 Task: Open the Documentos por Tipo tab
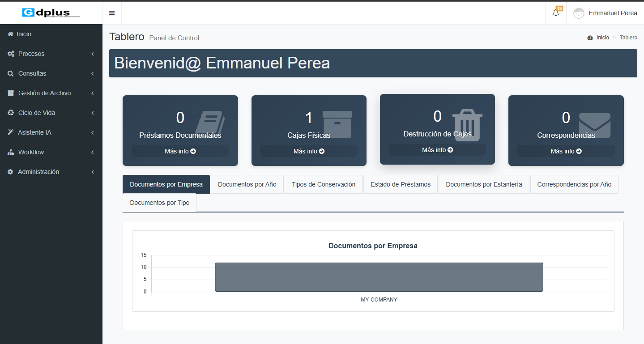(159, 203)
